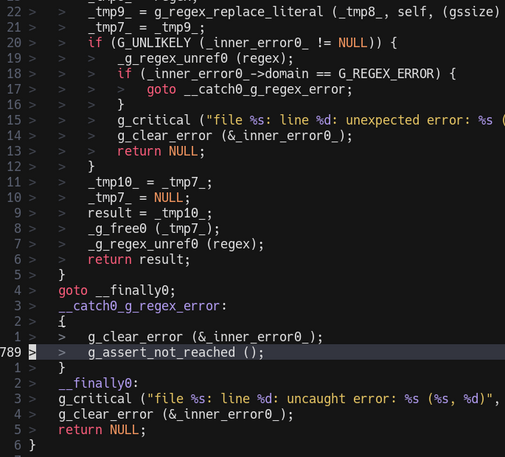The image size is (505, 457).
Task: Click goto __finally0 statement
Action: point(117,291)
